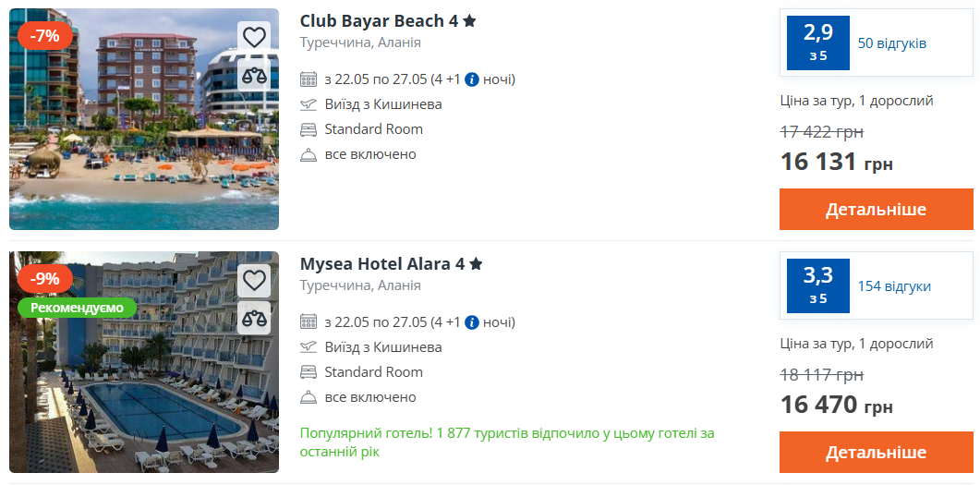Click airplane icon in Mysea Hotel Alara listing
The height and width of the screenshot is (485, 980).
[x=309, y=347]
